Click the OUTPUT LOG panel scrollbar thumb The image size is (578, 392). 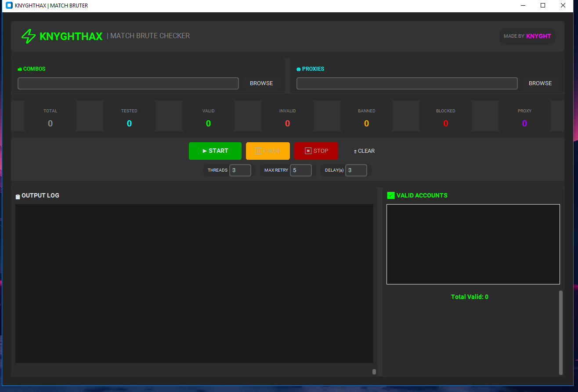374,372
